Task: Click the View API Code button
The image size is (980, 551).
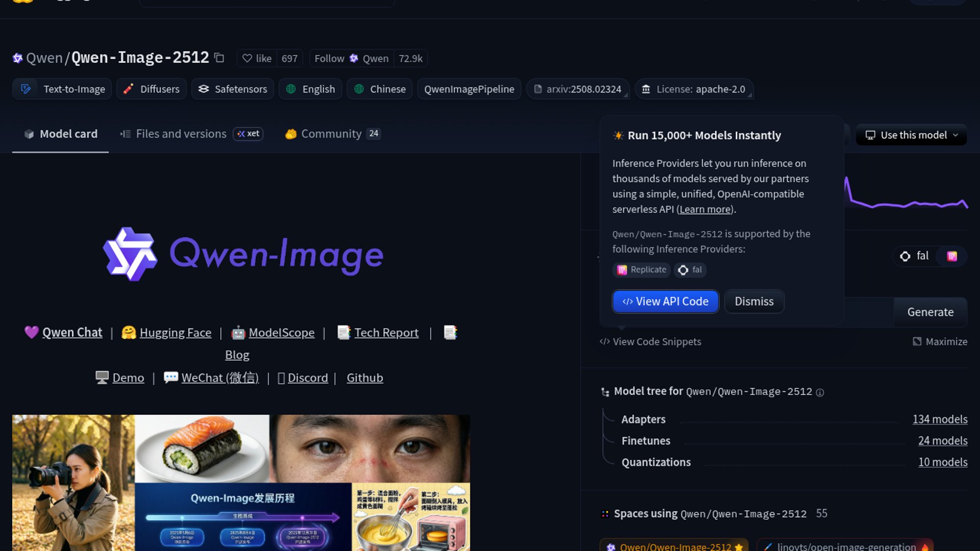Action: tap(665, 302)
